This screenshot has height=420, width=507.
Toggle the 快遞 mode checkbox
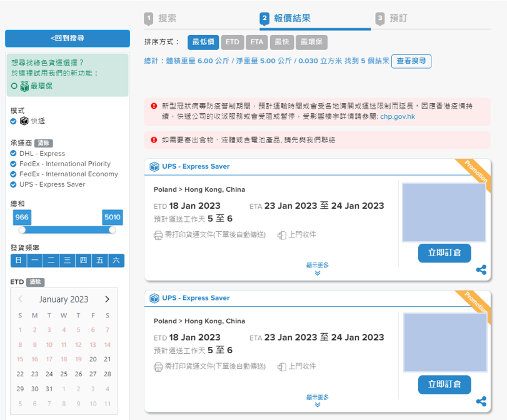[x=13, y=121]
